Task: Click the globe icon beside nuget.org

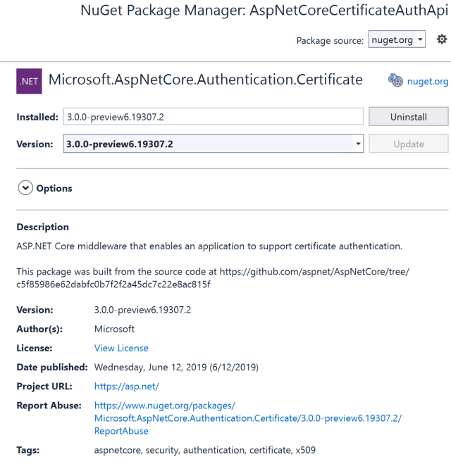Action: pos(395,81)
